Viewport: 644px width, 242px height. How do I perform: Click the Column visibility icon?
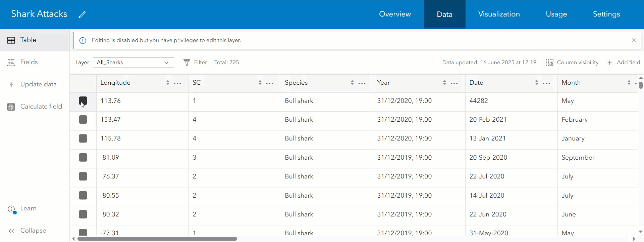(549, 63)
